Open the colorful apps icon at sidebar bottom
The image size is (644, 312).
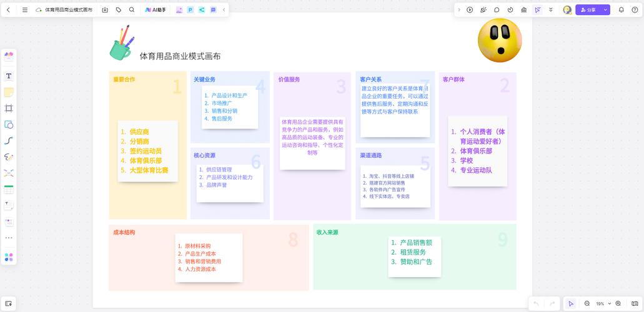pos(9,257)
